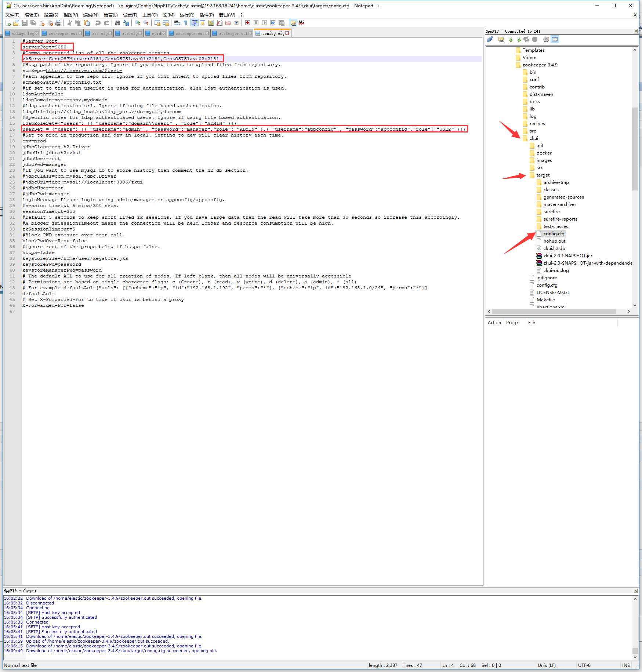
Task: Click the Paste toolbar icon
Action: coord(87,23)
